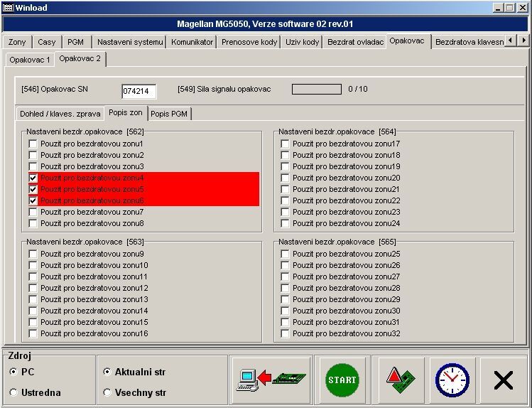Image resolution: width=532 pixels, height=408 pixels.
Task: Click the black X cancel button
Action: click(x=503, y=380)
